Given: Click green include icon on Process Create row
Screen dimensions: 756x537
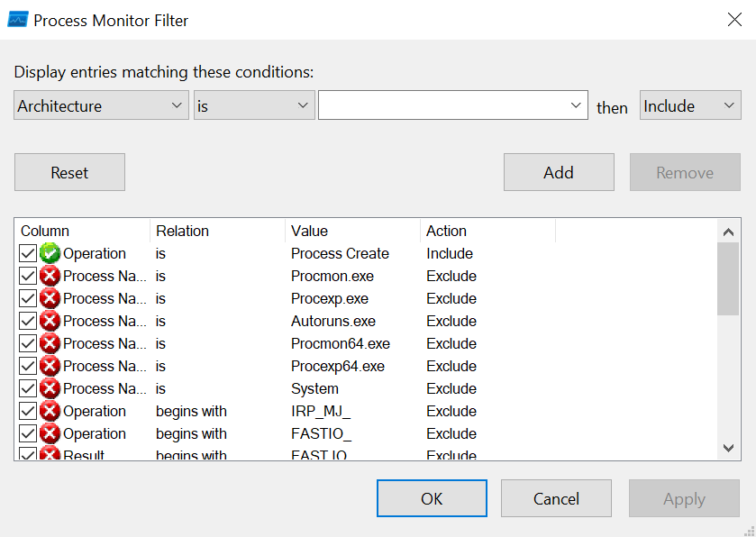Looking at the screenshot, I should point(50,253).
